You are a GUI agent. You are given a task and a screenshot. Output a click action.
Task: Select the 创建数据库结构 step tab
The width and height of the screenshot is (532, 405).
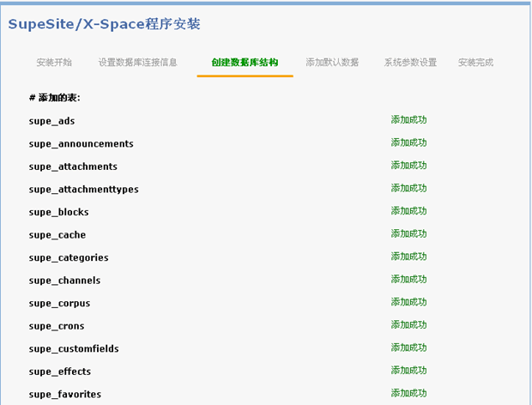click(x=245, y=63)
